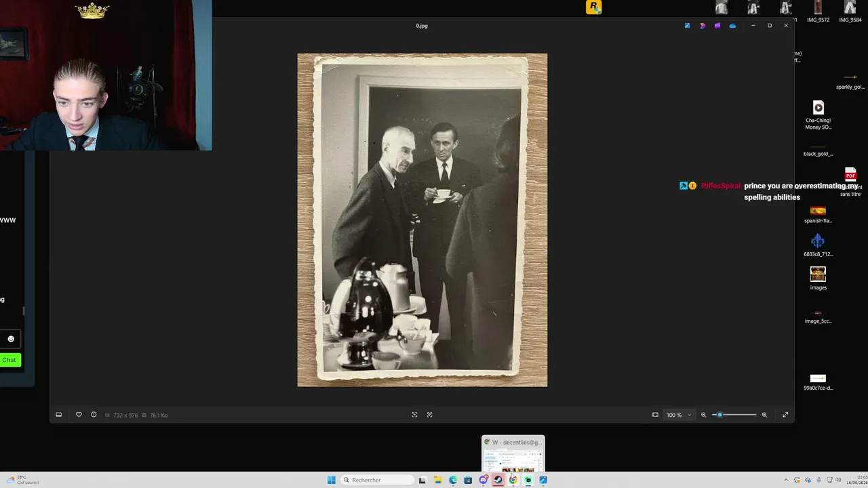Select the Chrome window preview thumbnail
The width and height of the screenshot is (868, 488).
coord(513,453)
